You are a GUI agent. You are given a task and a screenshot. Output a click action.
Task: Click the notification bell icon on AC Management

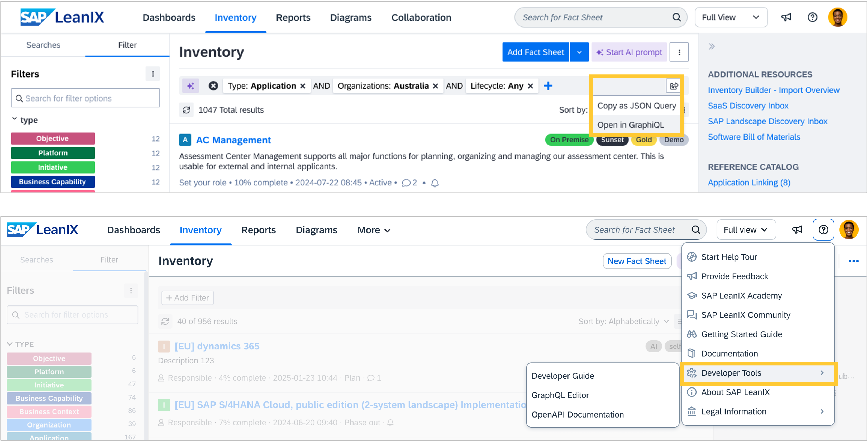tap(435, 183)
